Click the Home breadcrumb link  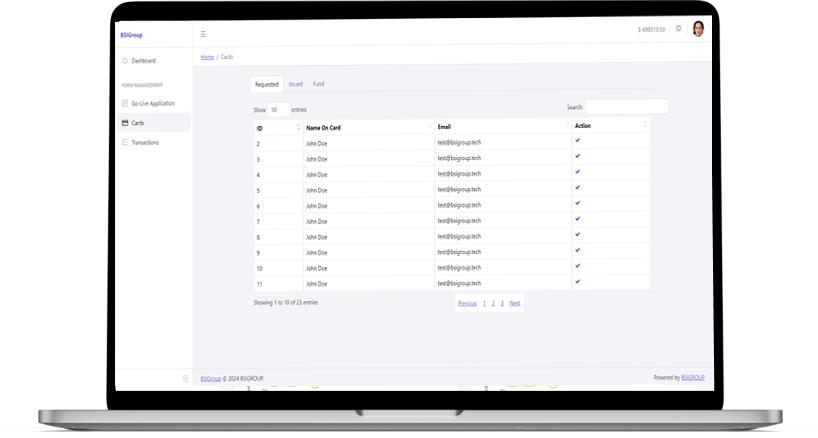coord(207,57)
